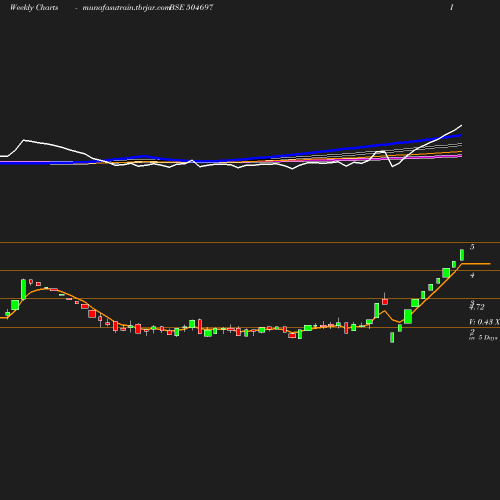The height and width of the screenshot is (500, 500).
Task: Click the "Weekly Charts" title text
Action: coord(34,7)
